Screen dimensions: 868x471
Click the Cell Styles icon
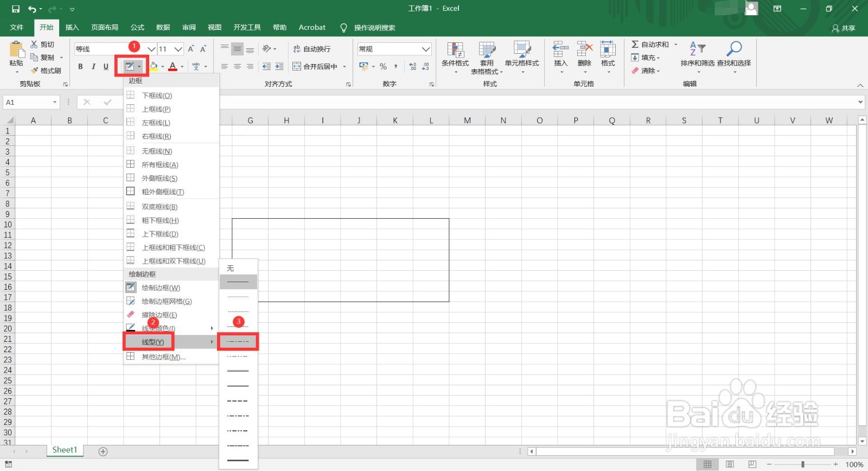pyautogui.click(x=522, y=50)
